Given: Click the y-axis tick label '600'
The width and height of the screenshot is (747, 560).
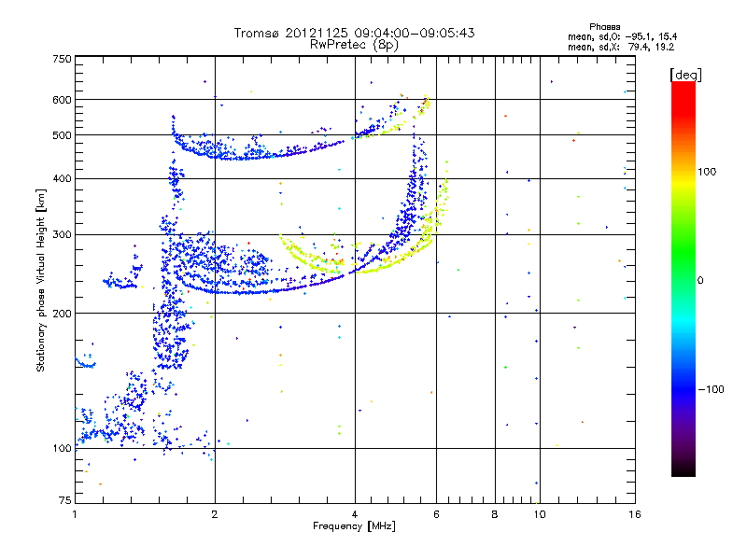Looking at the screenshot, I should pyautogui.click(x=62, y=100).
